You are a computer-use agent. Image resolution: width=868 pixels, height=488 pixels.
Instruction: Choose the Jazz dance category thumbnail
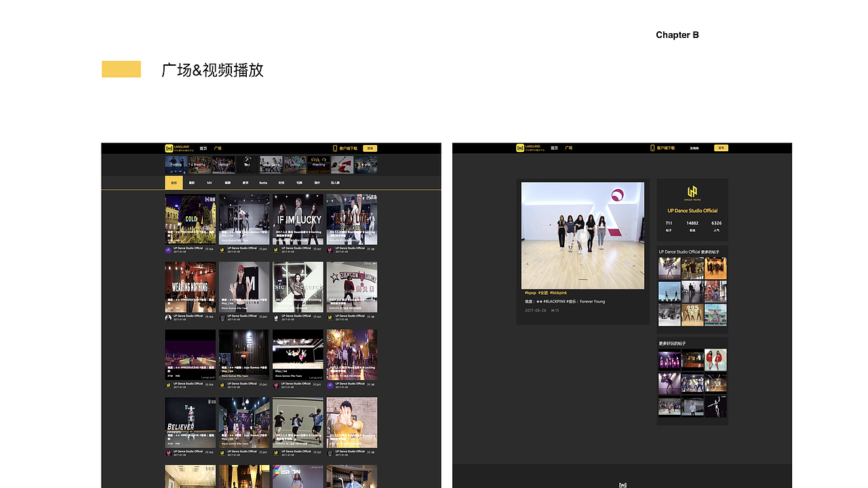248,164
